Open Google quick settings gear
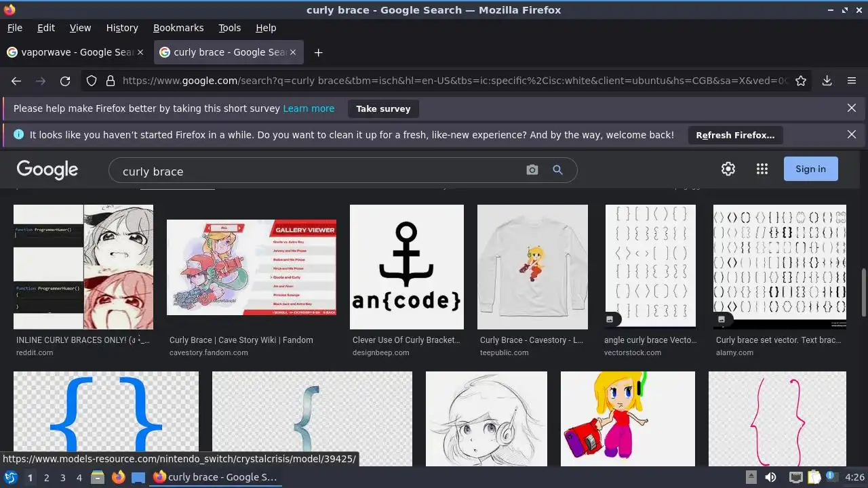Image resolution: width=868 pixels, height=488 pixels. 728,169
